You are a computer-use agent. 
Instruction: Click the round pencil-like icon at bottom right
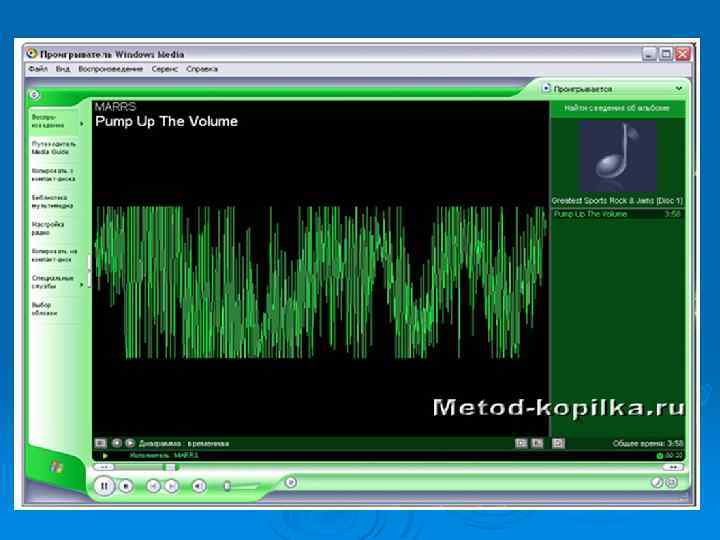click(x=657, y=483)
